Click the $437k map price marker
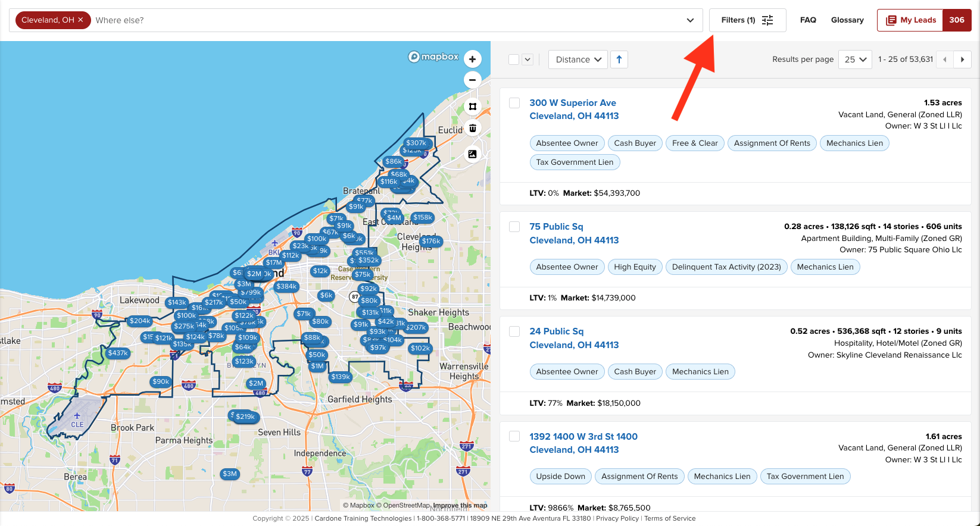Image resolution: width=980 pixels, height=526 pixels. pos(118,353)
